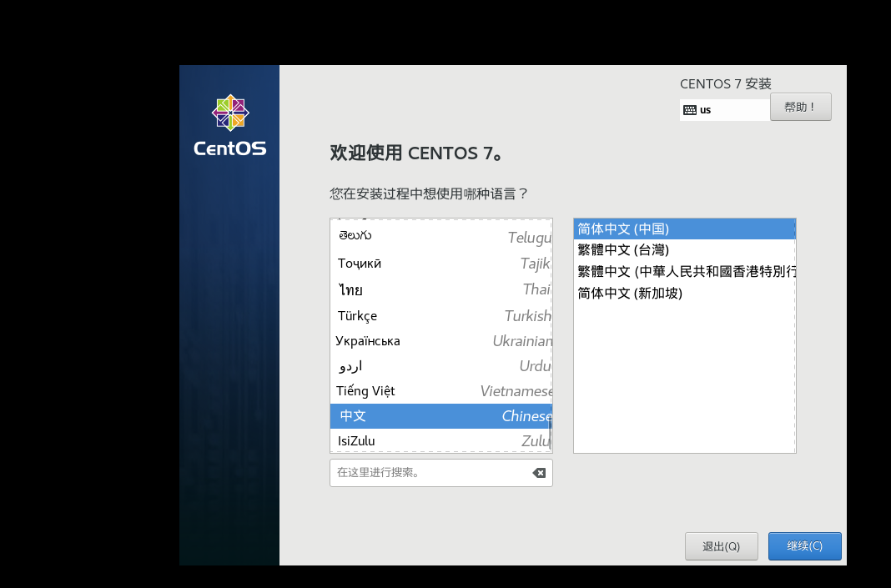Clear search using the backspace icon

539,473
